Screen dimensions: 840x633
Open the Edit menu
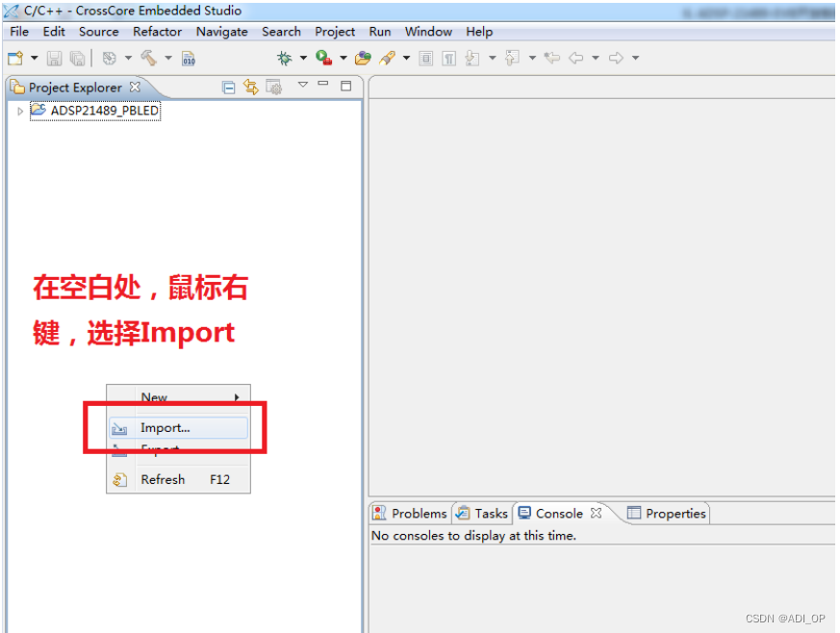point(54,32)
